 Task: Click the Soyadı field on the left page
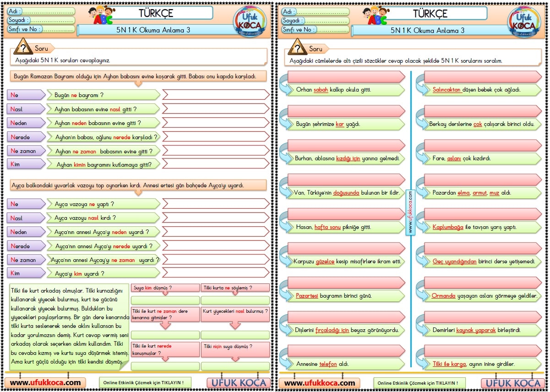pyautogui.click(x=41, y=21)
